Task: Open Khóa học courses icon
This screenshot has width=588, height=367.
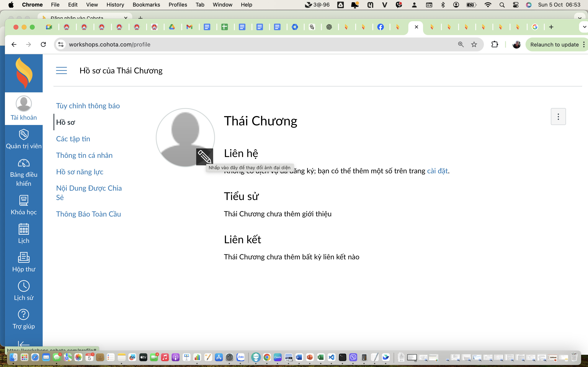Action: point(23,201)
